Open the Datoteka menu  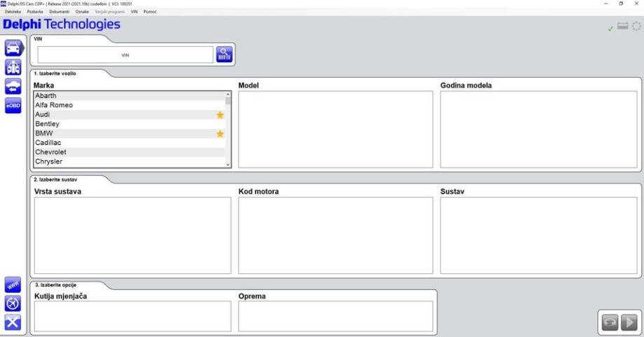(x=13, y=11)
